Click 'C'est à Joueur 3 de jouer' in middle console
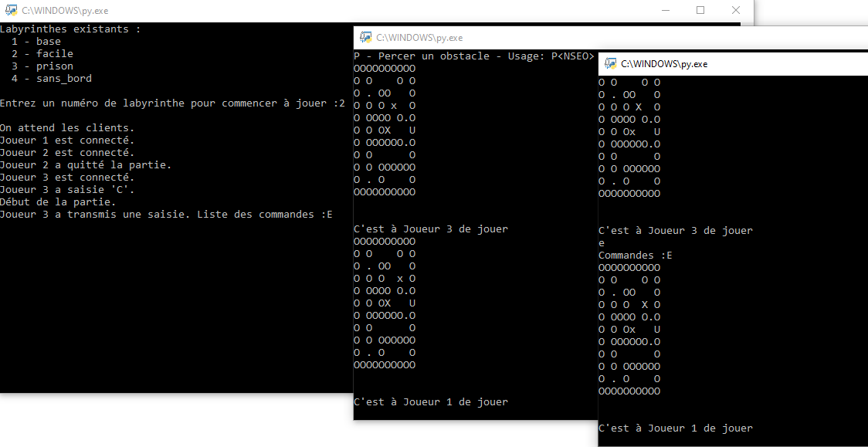This screenshot has height=447, width=868. 429,229
